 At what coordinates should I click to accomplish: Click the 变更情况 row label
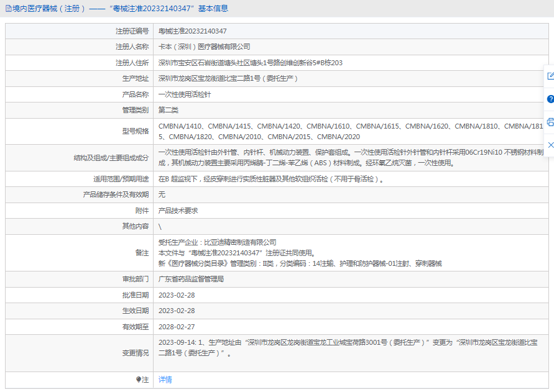136,353
